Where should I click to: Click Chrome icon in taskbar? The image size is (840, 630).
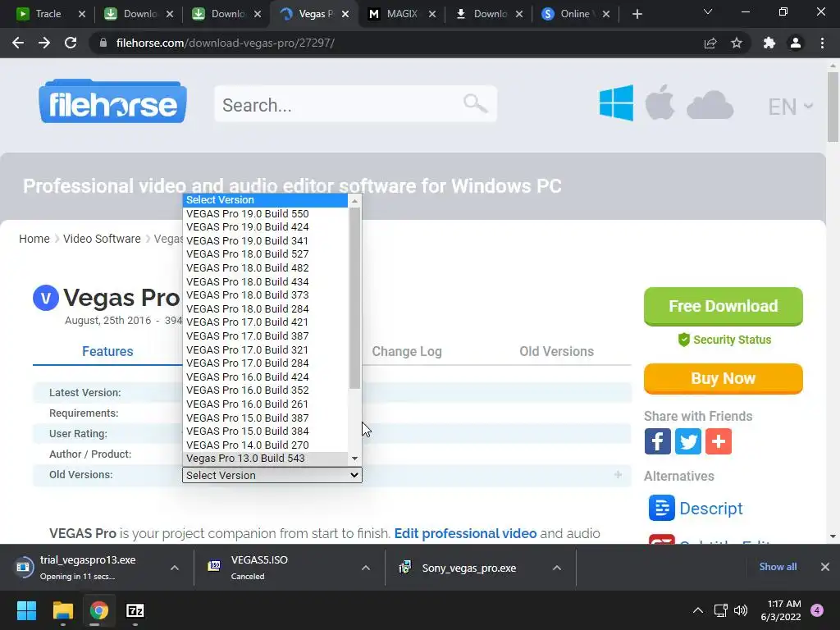click(99, 610)
